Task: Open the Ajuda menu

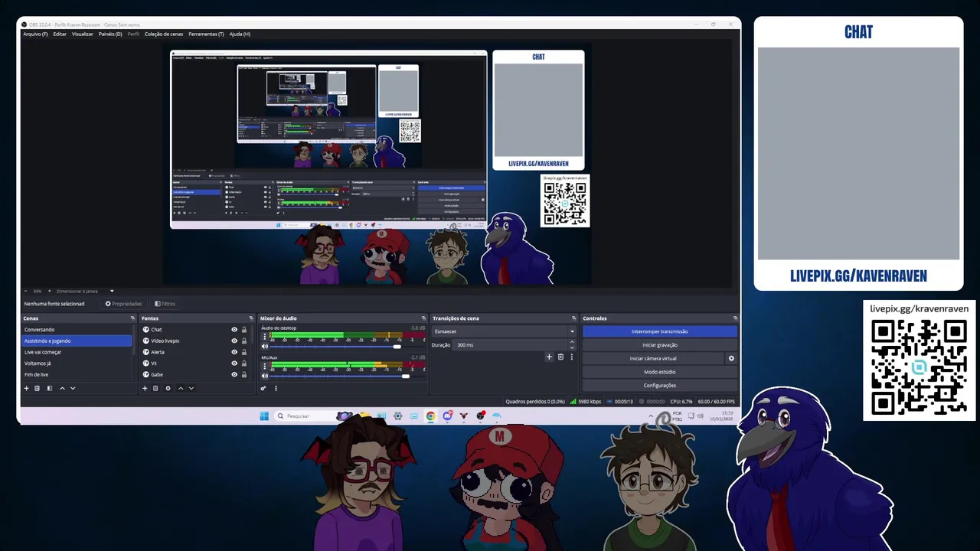Action: point(240,34)
